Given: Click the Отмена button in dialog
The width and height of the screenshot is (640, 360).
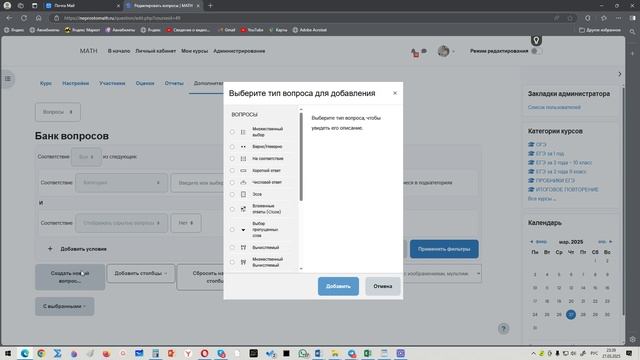Looking at the screenshot, I should click(382, 286).
